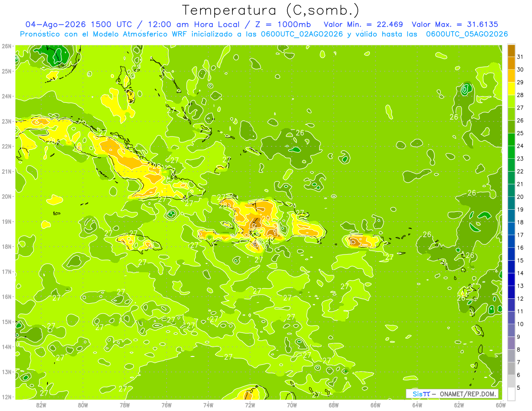The width and height of the screenshot is (532, 411).
Task: Click the color scale label '30'
Action: click(520, 70)
